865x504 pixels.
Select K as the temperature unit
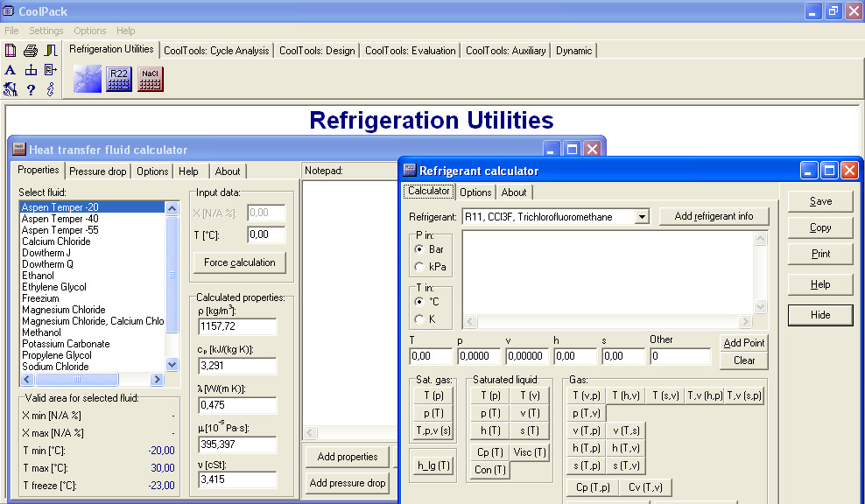pos(420,319)
